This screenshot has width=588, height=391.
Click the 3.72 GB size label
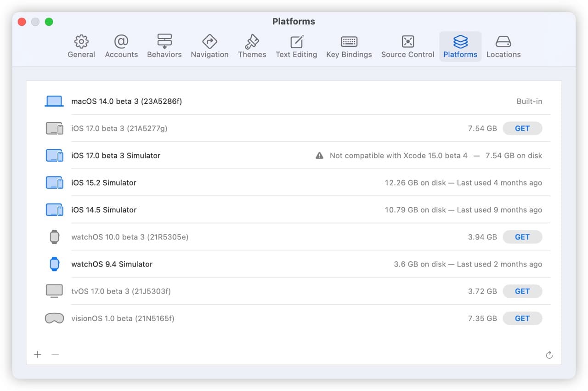click(482, 291)
